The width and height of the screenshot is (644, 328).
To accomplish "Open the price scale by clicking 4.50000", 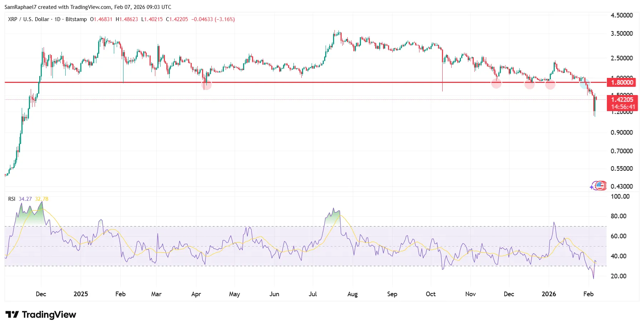I will pyautogui.click(x=622, y=15).
